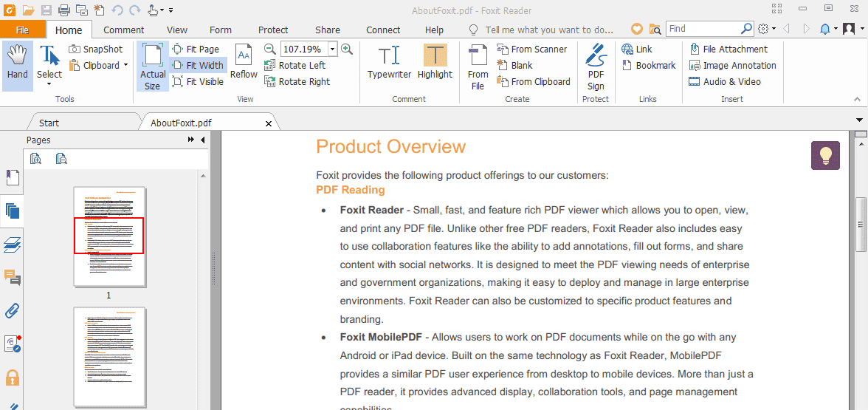Set view to Actual Size
868x410 pixels.
(153, 65)
